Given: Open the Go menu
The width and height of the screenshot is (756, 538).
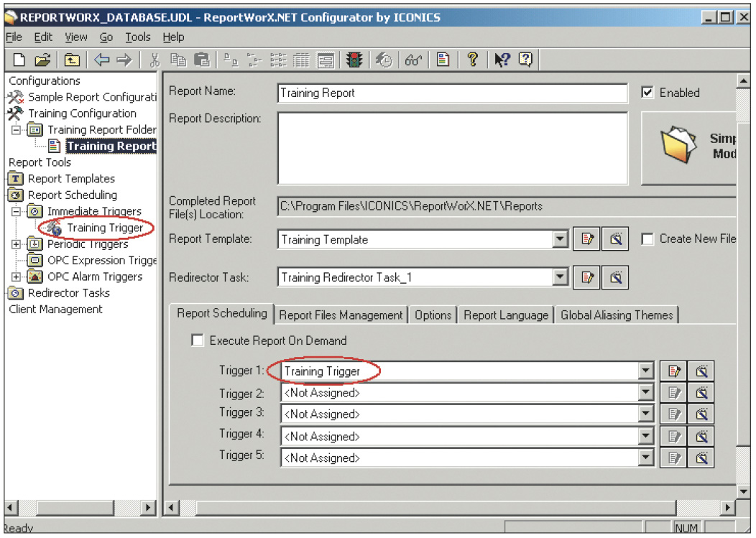Looking at the screenshot, I should (x=106, y=37).
